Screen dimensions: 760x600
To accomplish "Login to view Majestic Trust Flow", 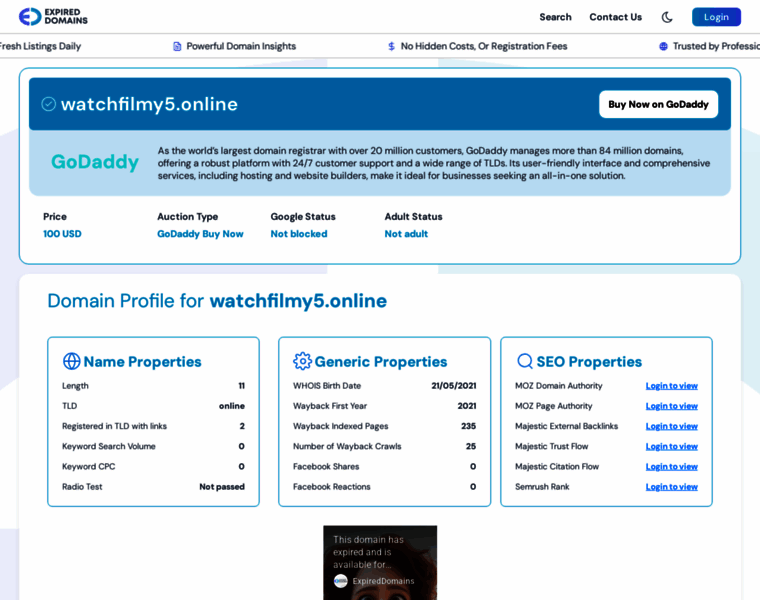I will pos(671,446).
